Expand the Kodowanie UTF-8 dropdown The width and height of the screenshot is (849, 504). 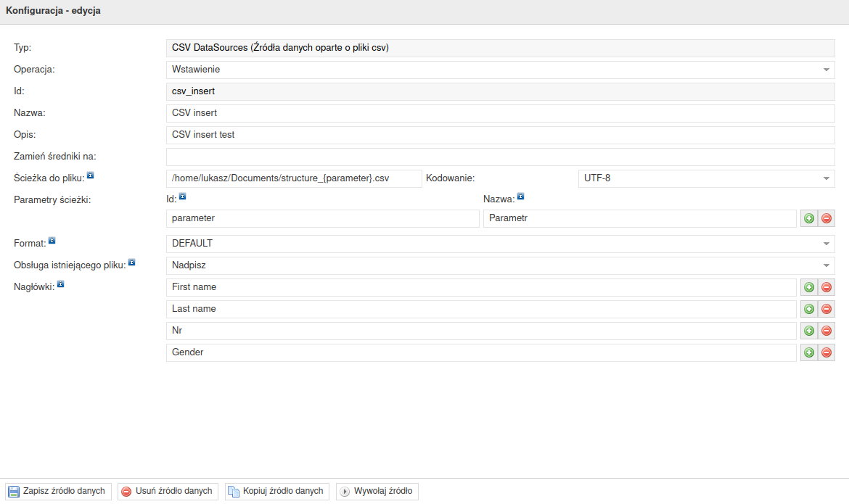706,178
